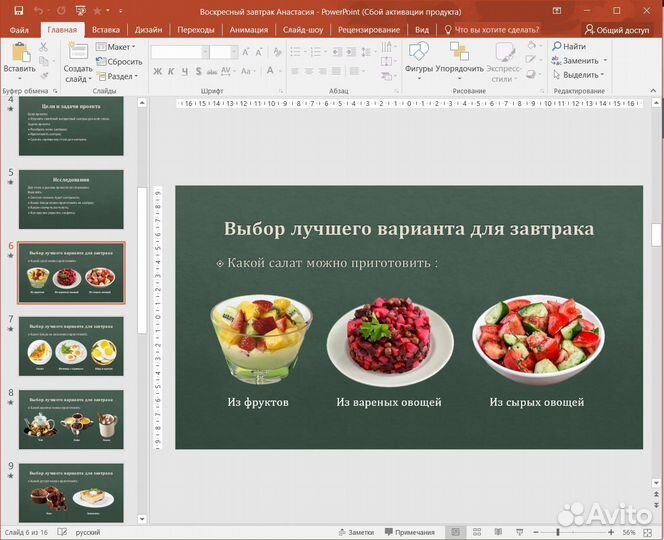Click Заметки (Notes) in status bar

point(357,532)
